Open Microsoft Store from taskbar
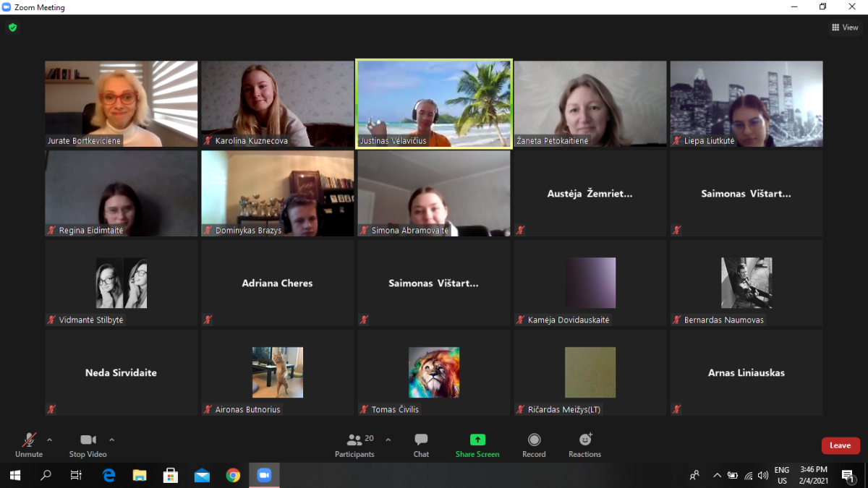This screenshot has width=868, height=488. coord(171,475)
